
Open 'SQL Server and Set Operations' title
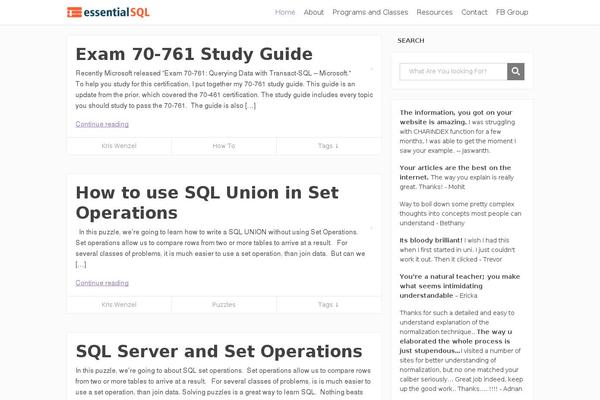219,351
